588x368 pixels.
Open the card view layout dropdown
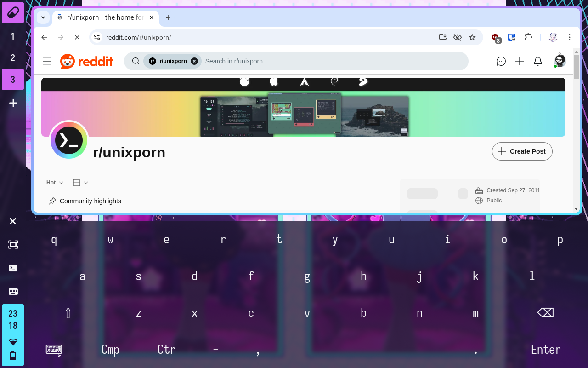click(x=80, y=183)
